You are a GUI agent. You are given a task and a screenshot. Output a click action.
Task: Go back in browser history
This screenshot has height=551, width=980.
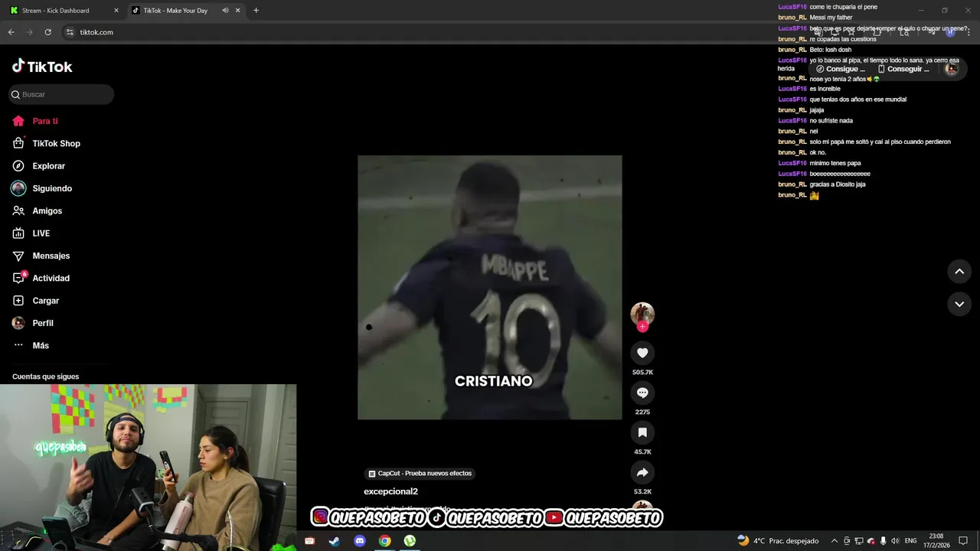[x=11, y=32]
